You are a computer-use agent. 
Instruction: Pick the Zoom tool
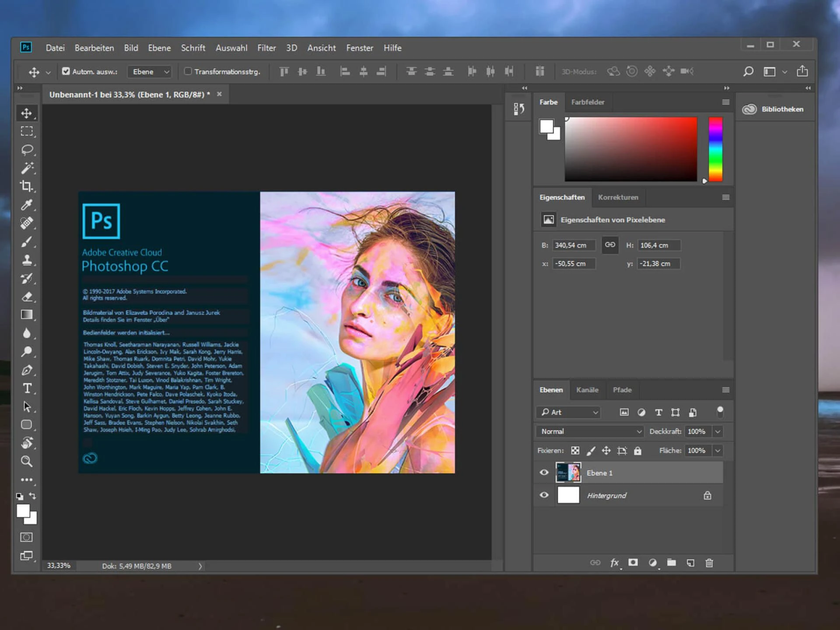pyautogui.click(x=27, y=461)
